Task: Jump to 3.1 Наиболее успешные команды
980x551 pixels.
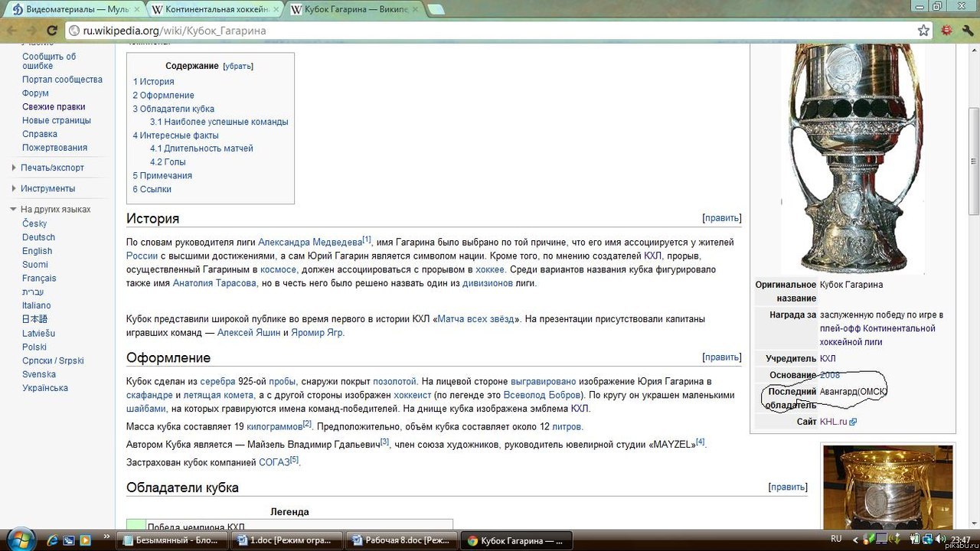Action: pyautogui.click(x=219, y=122)
